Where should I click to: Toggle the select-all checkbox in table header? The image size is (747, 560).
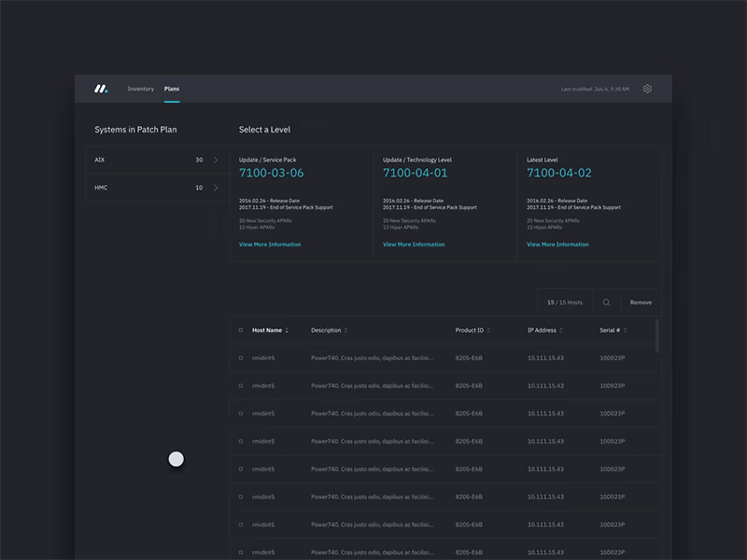pyautogui.click(x=241, y=330)
